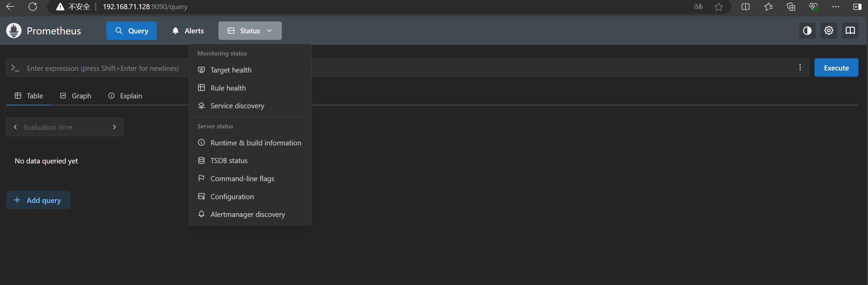Click the browser address bar URL

[145, 7]
